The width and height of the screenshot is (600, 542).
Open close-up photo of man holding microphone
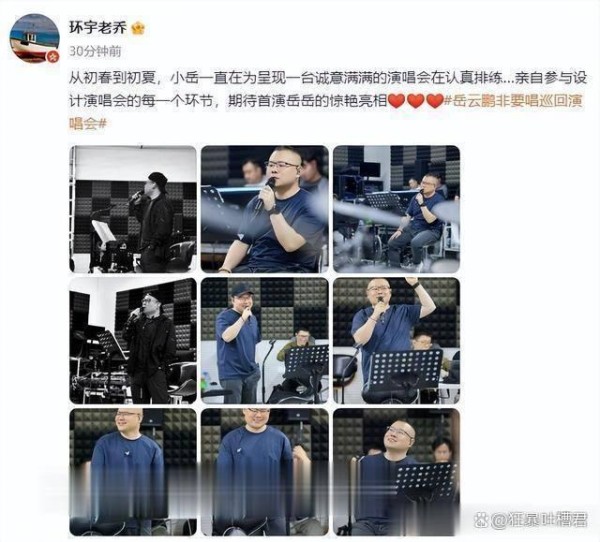(x=265, y=209)
